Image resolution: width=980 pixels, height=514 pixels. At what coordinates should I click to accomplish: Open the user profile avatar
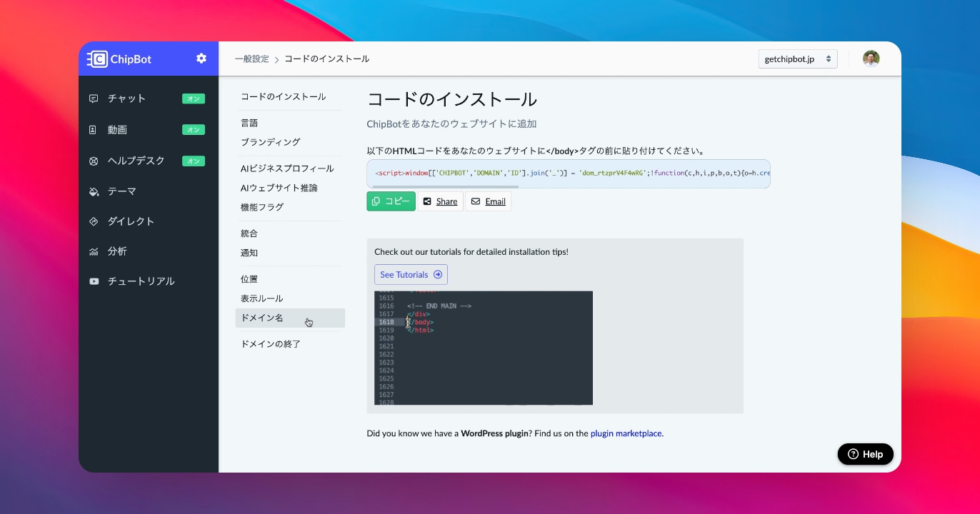coord(871,59)
